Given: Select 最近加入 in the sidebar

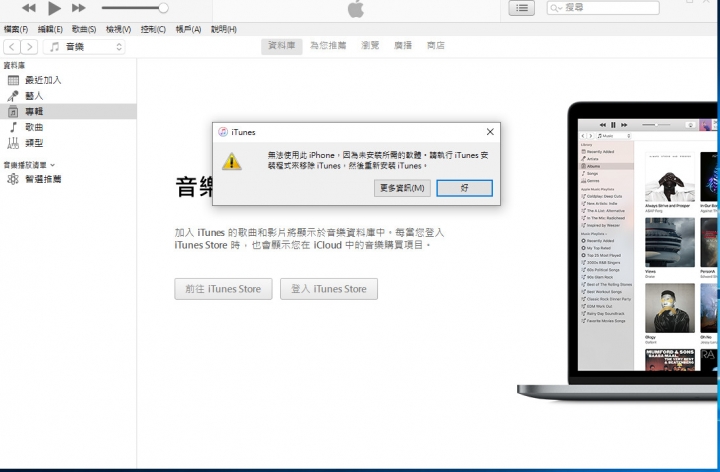Looking at the screenshot, I should point(68,80).
